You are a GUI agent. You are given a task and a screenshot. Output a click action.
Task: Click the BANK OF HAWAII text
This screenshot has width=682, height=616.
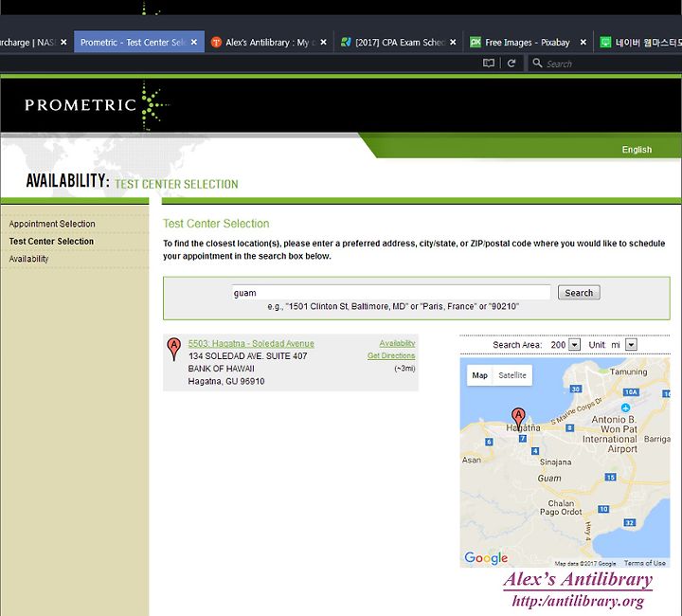[x=221, y=369]
